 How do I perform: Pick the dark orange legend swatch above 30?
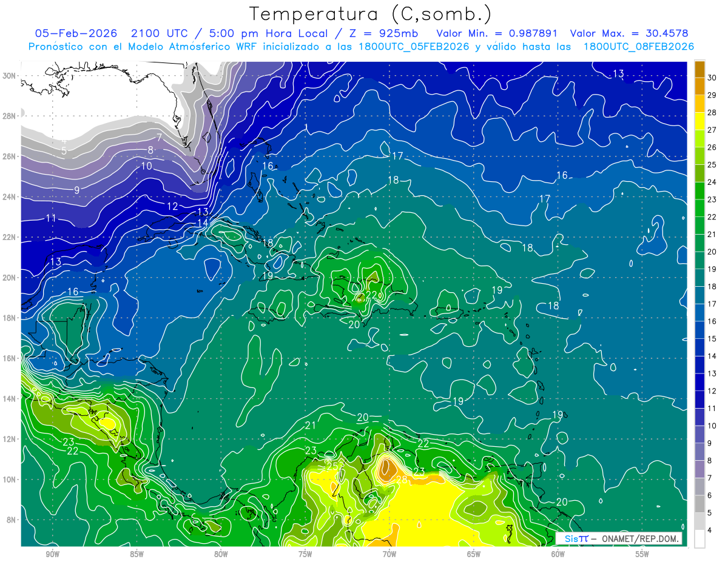click(699, 69)
